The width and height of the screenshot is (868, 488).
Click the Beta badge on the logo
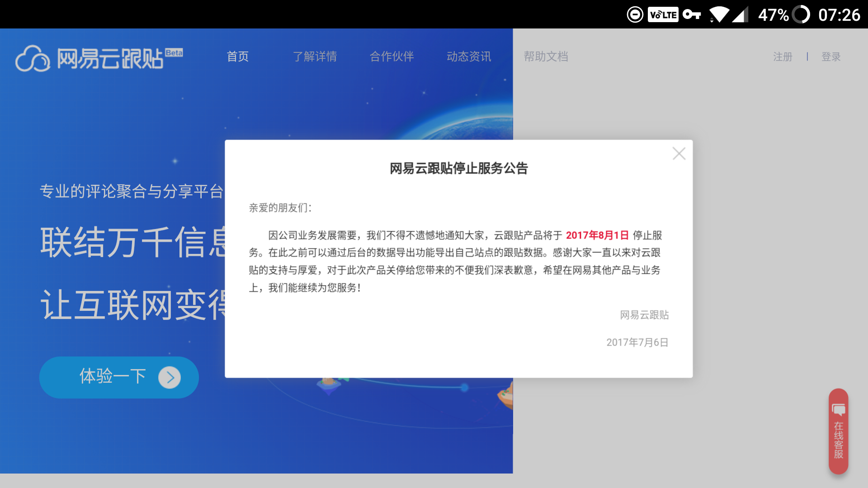pyautogui.click(x=174, y=52)
